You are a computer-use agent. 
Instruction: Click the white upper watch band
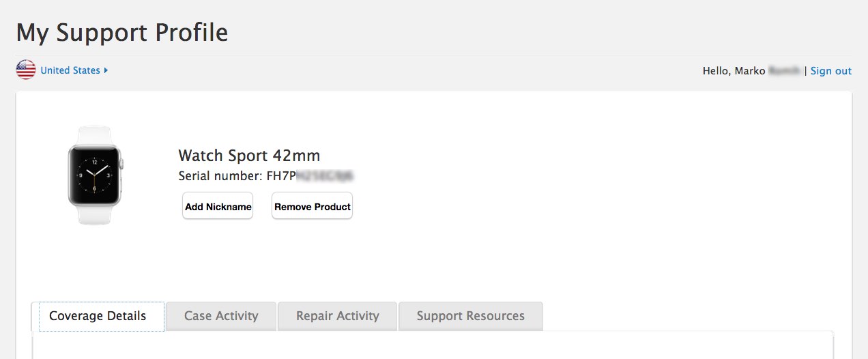coord(94,136)
